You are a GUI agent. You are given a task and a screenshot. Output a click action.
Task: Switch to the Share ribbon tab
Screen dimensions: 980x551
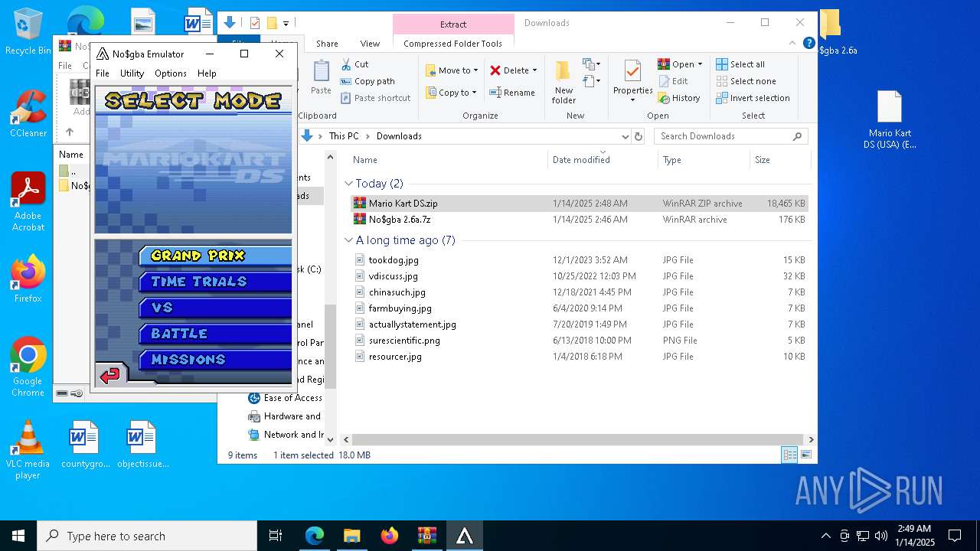327,44
